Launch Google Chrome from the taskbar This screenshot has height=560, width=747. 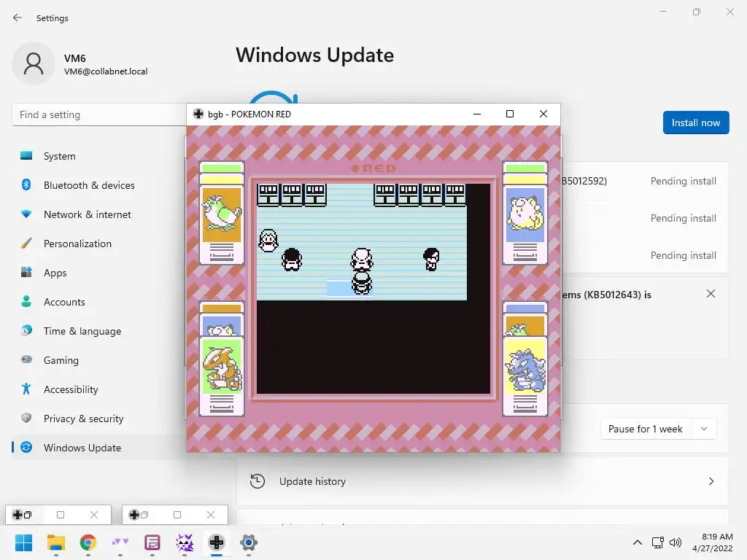coord(88,542)
